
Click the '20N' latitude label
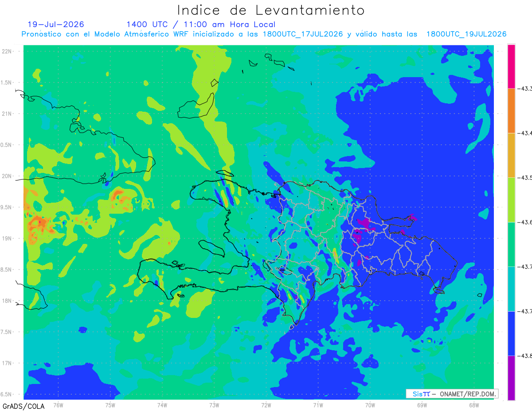coord(7,176)
